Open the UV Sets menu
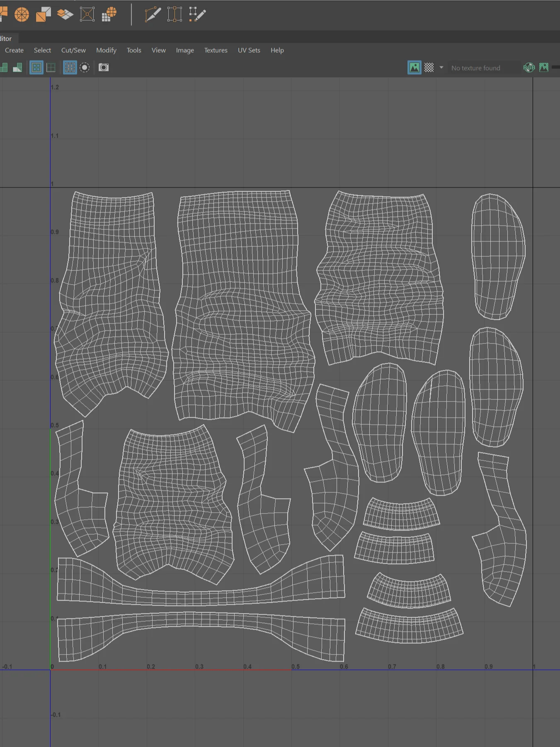Viewport: 560px width, 747px height. coord(249,50)
